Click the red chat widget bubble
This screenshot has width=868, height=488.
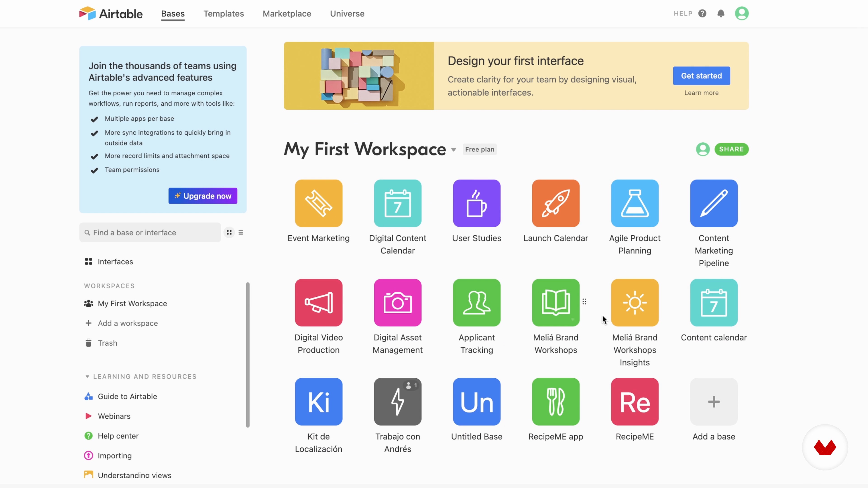[825, 447]
